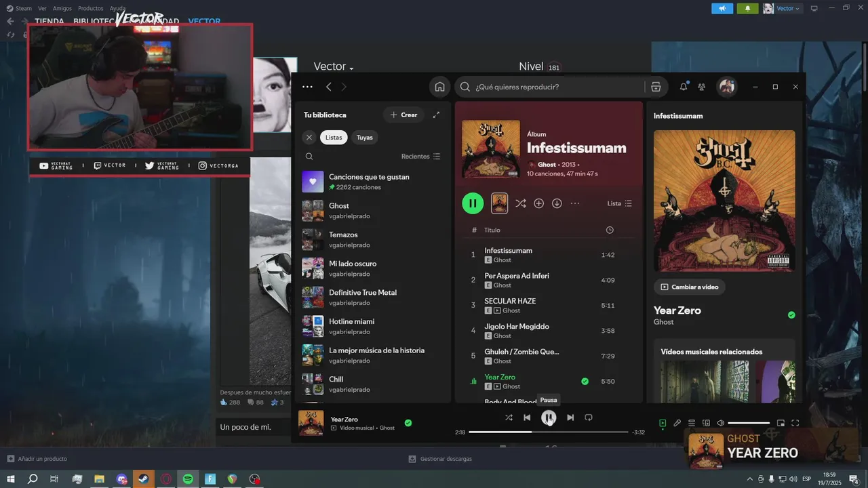The height and width of the screenshot is (488, 868).
Task: Open Vector account dropdown in Steam titlebar
Action: (783, 8)
